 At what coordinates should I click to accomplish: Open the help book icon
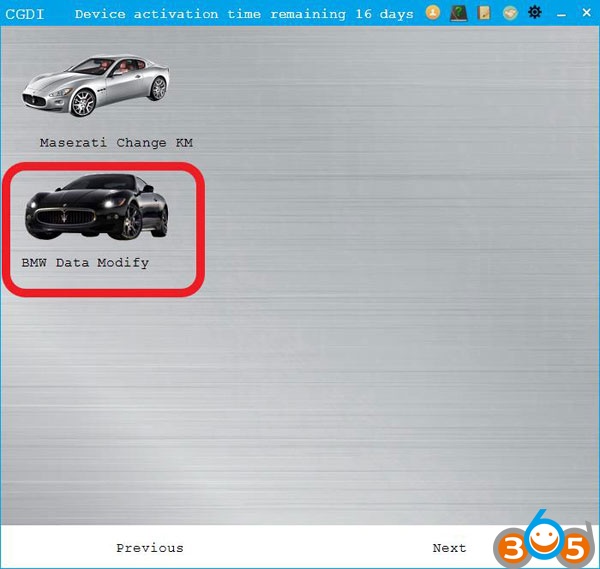(x=458, y=13)
